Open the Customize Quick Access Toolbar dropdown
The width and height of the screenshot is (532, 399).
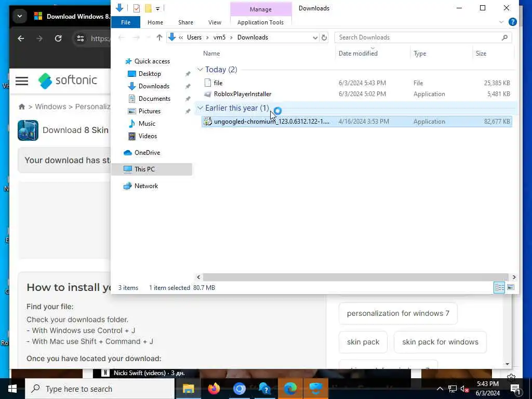pyautogui.click(x=158, y=8)
